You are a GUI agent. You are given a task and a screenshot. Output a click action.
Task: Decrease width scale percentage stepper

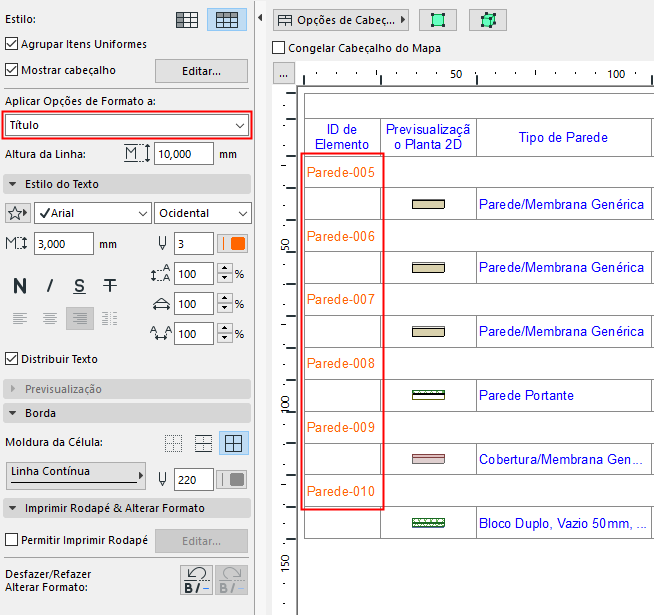(225, 309)
